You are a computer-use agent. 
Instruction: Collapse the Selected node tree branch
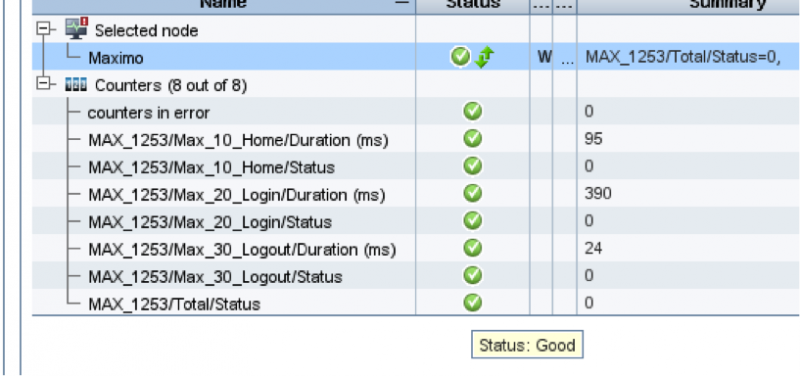44,29
